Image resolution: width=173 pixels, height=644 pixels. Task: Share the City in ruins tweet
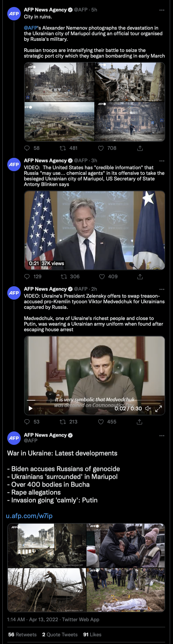(140, 148)
